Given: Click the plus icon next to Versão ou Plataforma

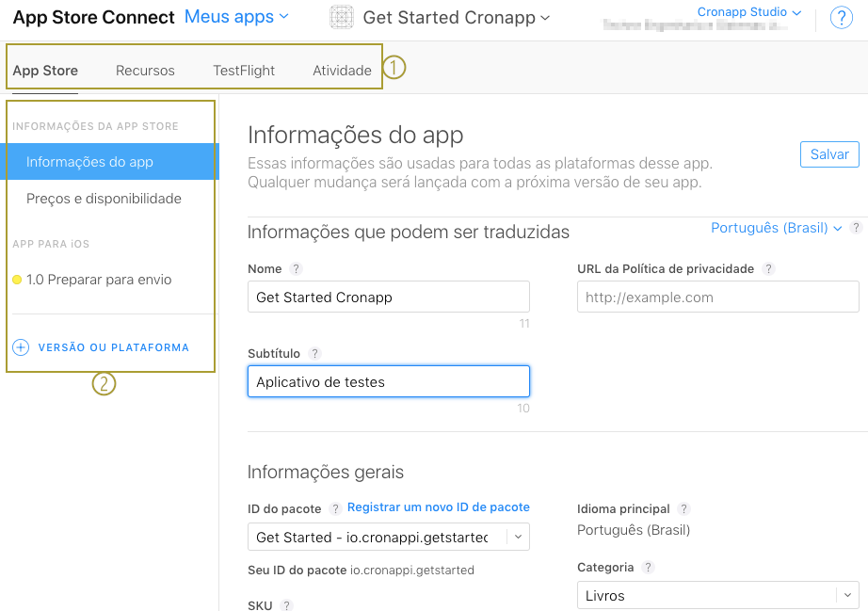Looking at the screenshot, I should coord(21,347).
